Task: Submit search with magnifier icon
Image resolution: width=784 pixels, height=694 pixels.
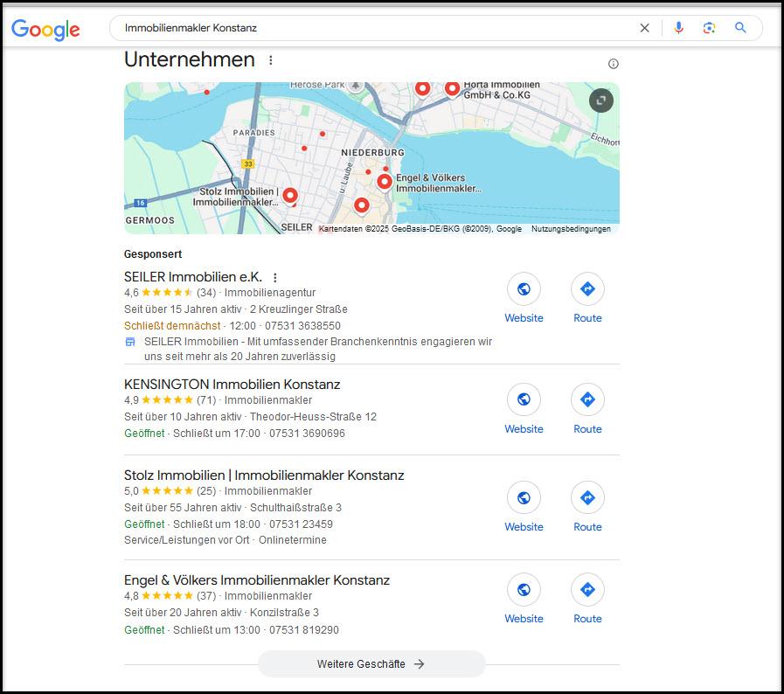Action: click(740, 28)
